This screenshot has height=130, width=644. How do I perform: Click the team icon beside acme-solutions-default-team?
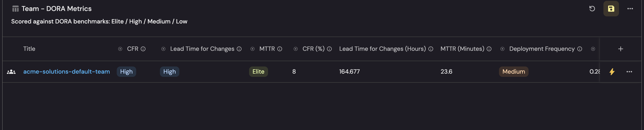[x=11, y=72]
